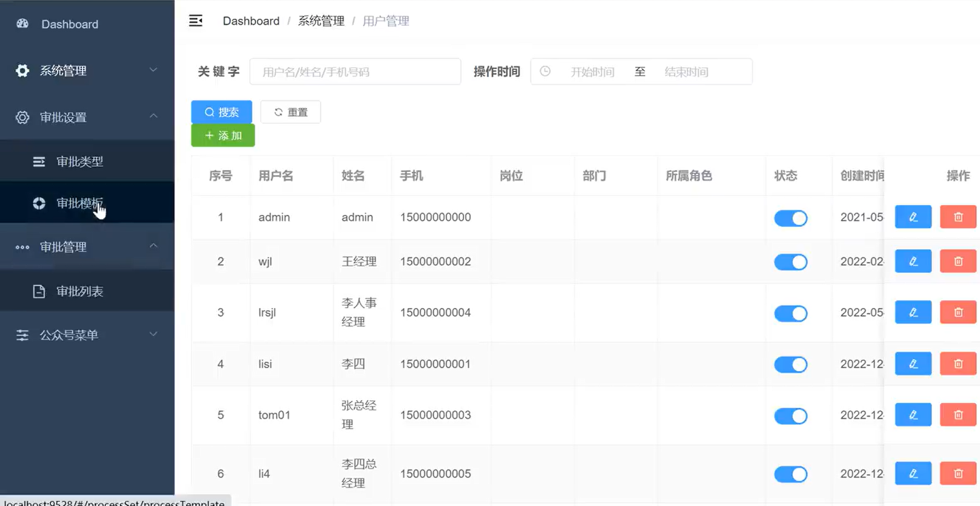
Task: Edit the admin user row
Action: (x=913, y=217)
